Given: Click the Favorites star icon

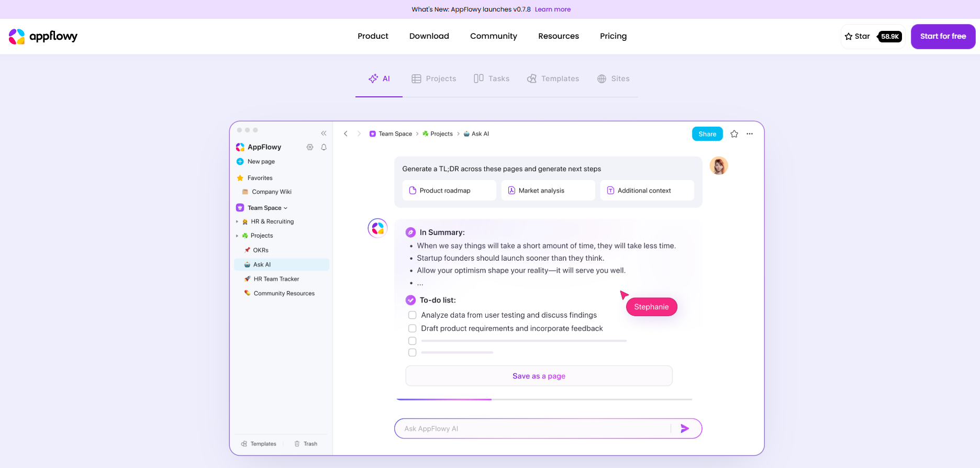Looking at the screenshot, I should click(x=240, y=178).
